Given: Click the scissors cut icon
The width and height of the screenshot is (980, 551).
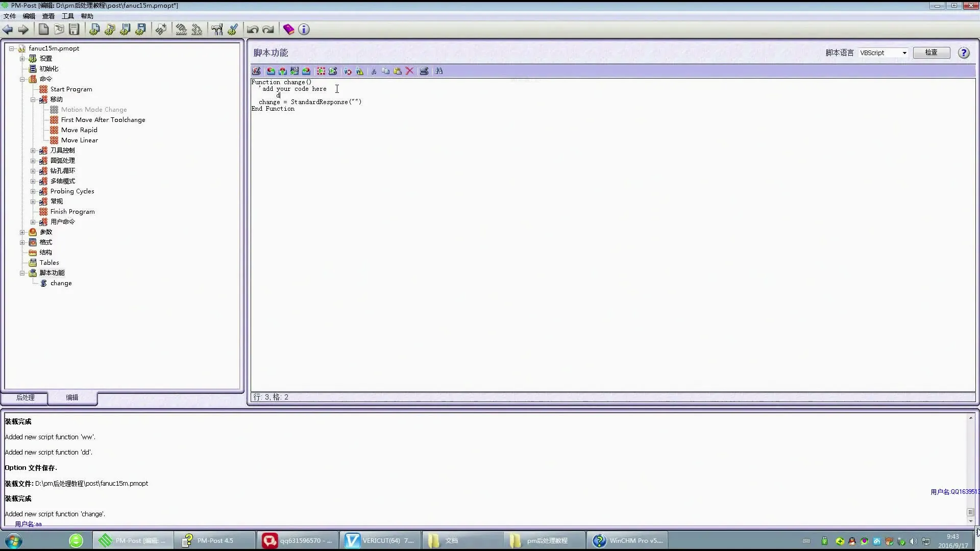Looking at the screenshot, I should pos(374,71).
